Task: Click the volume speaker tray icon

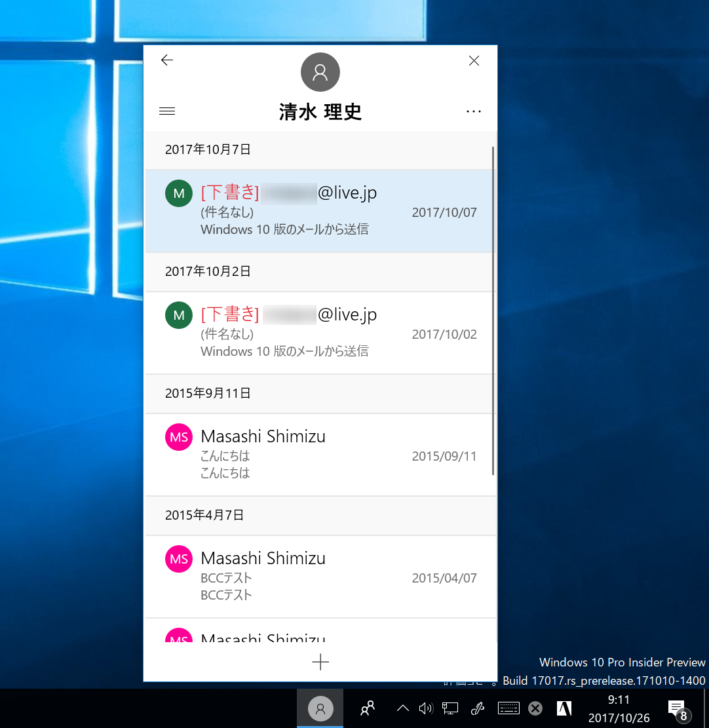Action: [426, 708]
